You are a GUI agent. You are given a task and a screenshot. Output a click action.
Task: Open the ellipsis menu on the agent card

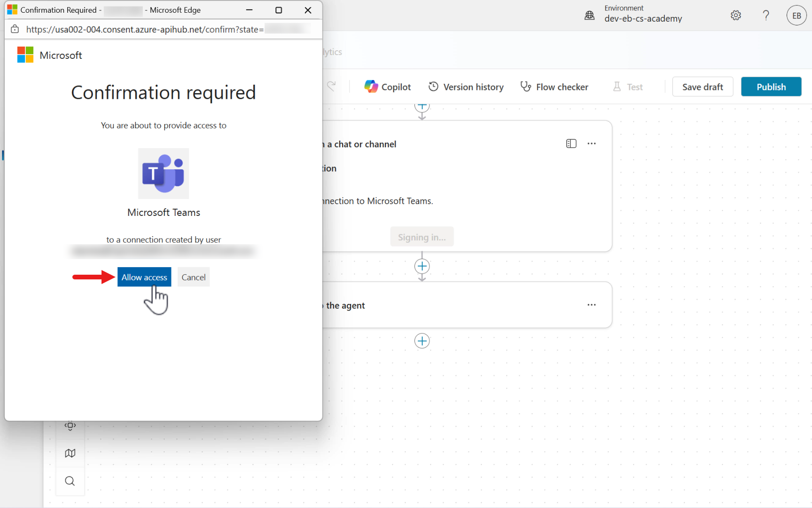point(591,305)
